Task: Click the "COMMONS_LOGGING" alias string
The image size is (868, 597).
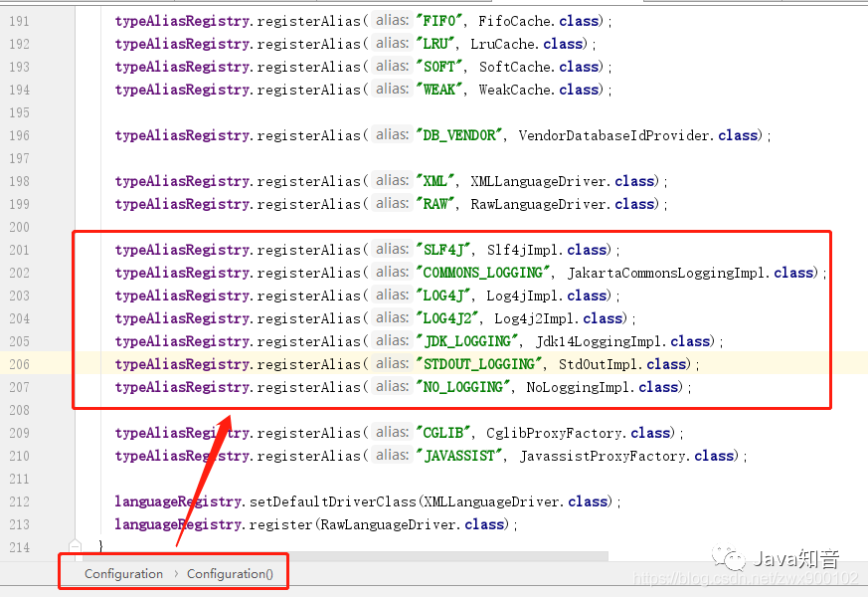Action: coord(482,273)
